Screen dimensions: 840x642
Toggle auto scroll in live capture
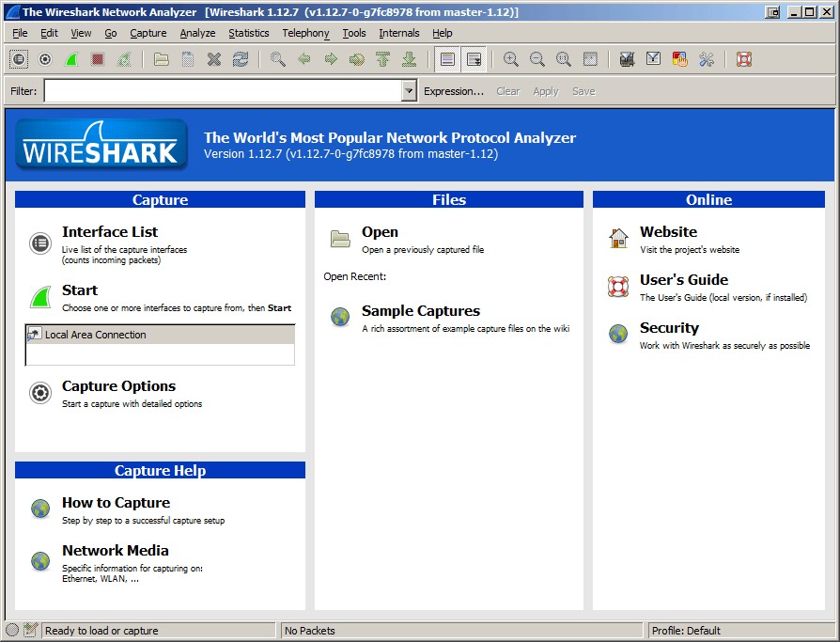(x=474, y=59)
